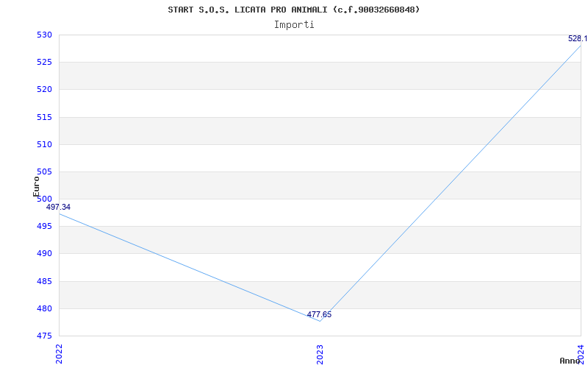The image size is (588, 368).
Task: Click the 490 y-axis tick label
Action: pyautogui.click(x=43, y=254)
